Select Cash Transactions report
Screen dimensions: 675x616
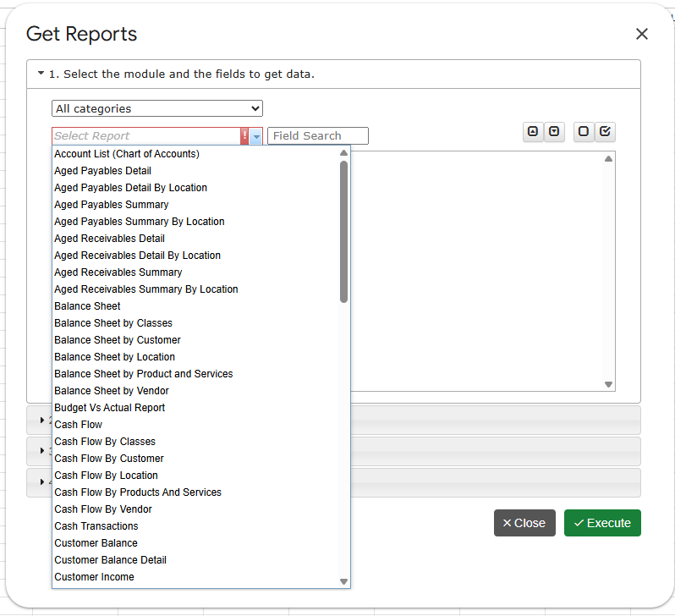pyautogui.click(x=196, y=526)
